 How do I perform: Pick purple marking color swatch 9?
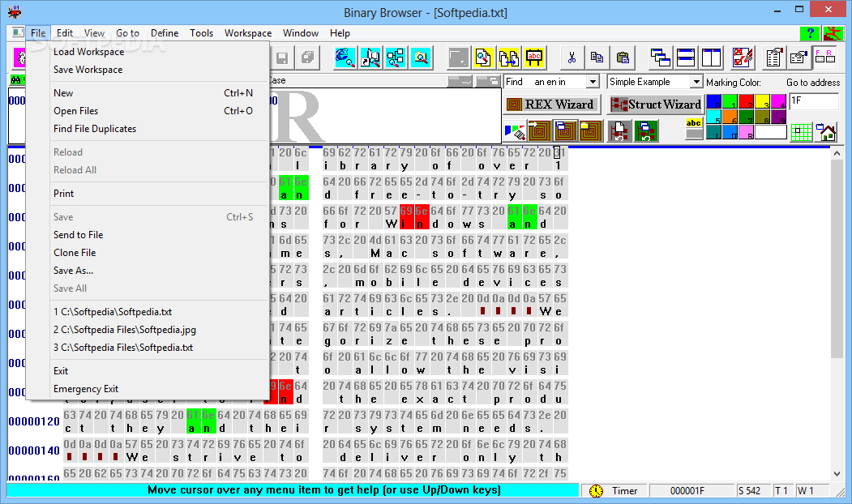point(779,117)
